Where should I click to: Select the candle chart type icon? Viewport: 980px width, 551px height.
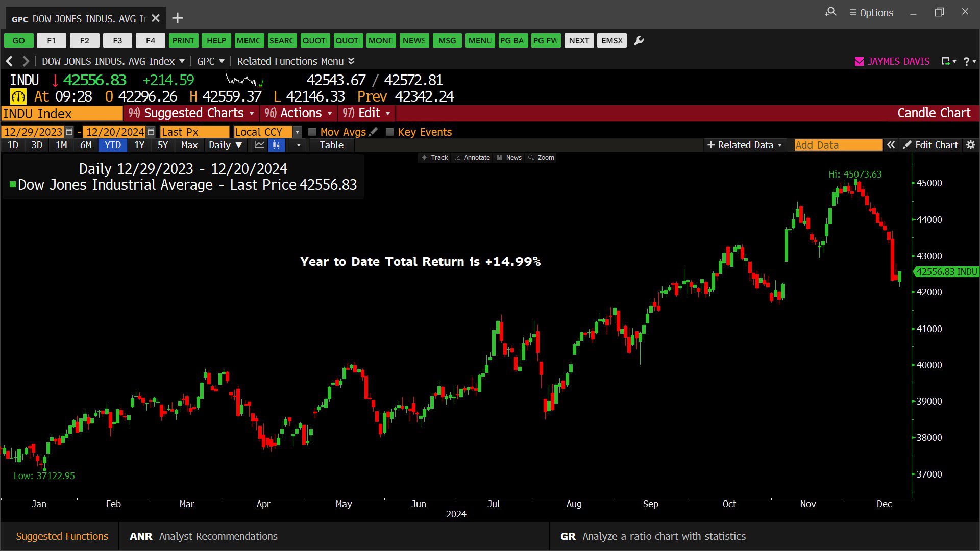coord(276,145)
